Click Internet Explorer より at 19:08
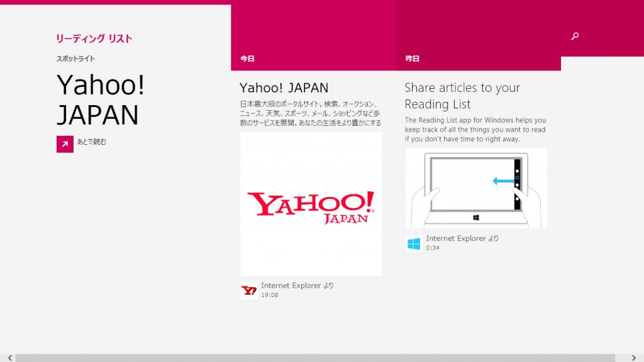The height and width of the screenshot is (362, 644). [297, 285]
